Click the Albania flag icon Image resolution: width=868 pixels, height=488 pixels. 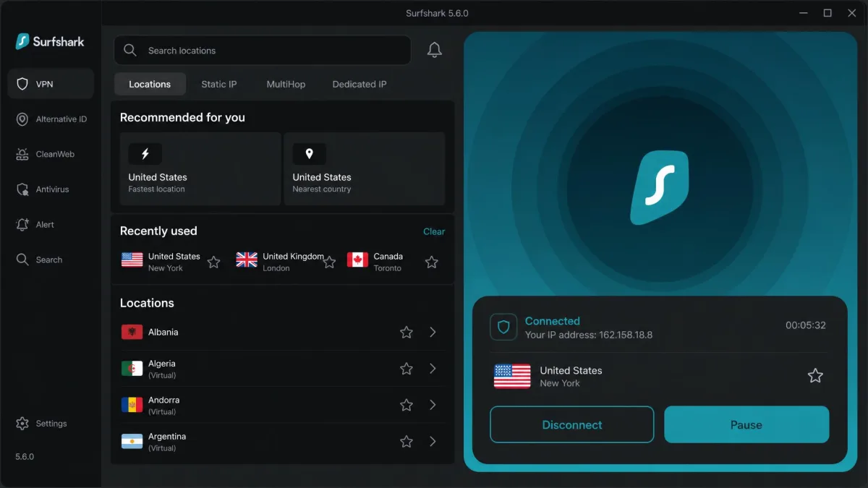click(132, 332)
